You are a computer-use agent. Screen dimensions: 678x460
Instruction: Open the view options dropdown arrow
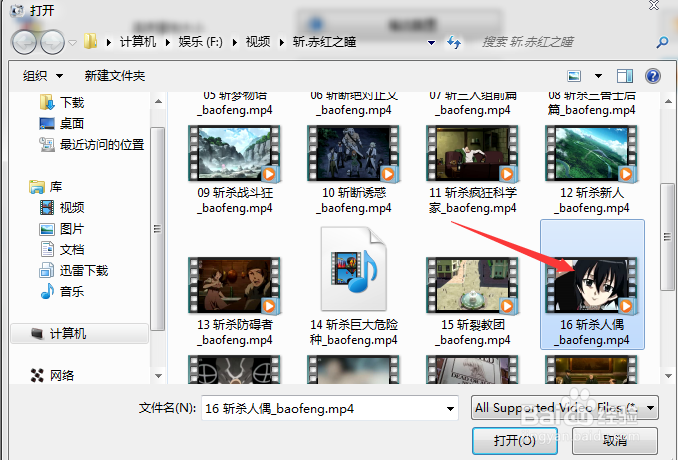pos(598,77)
